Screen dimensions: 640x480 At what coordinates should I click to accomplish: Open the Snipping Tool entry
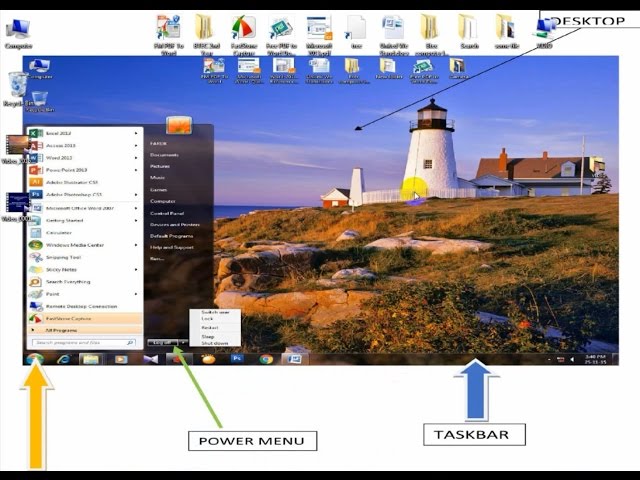[84, 257]
